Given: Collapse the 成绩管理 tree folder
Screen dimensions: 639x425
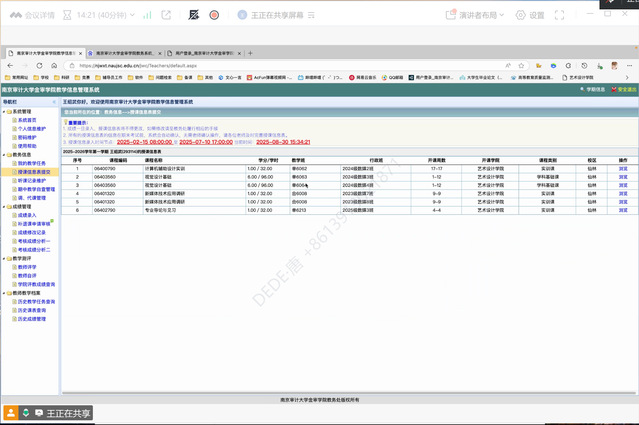Looking at the screenshot, I should click(5, 207).
